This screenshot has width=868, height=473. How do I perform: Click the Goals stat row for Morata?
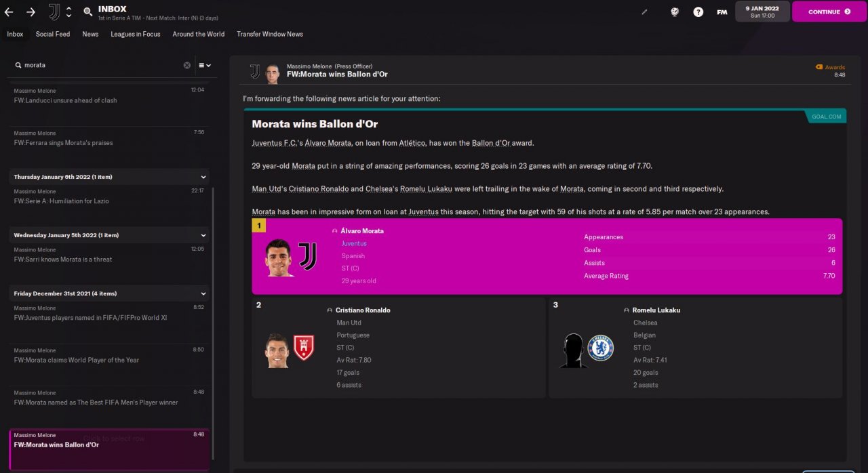tap(709, 250)
